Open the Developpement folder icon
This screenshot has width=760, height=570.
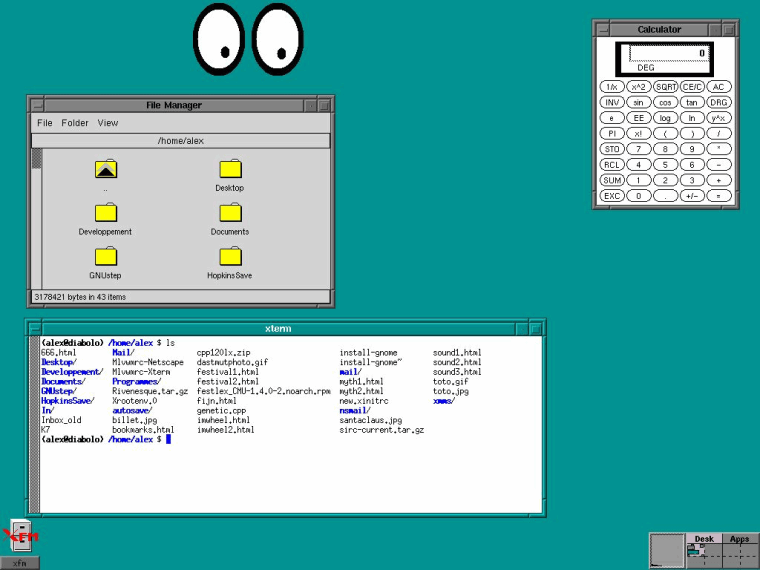(106, 212)
